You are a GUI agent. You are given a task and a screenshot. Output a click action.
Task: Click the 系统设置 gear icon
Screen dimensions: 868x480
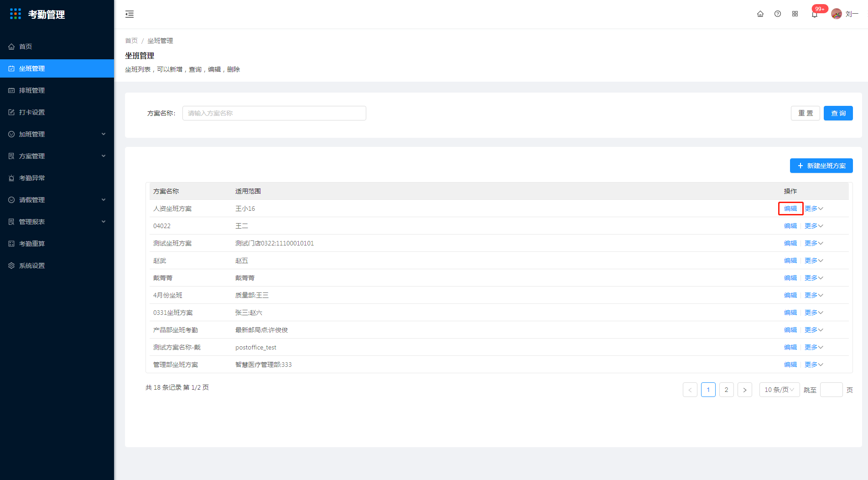pos(11,266)
